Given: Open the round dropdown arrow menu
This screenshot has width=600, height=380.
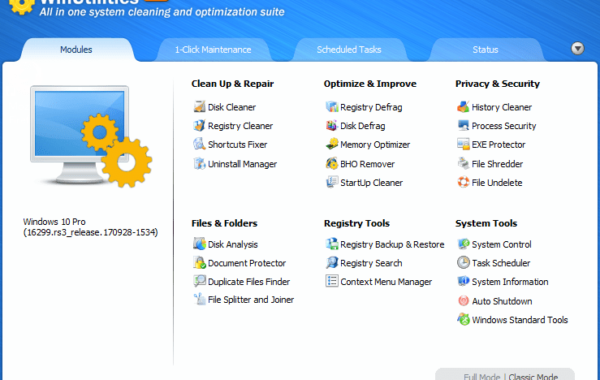Looking at the screenshot, I should coord(577,49).
